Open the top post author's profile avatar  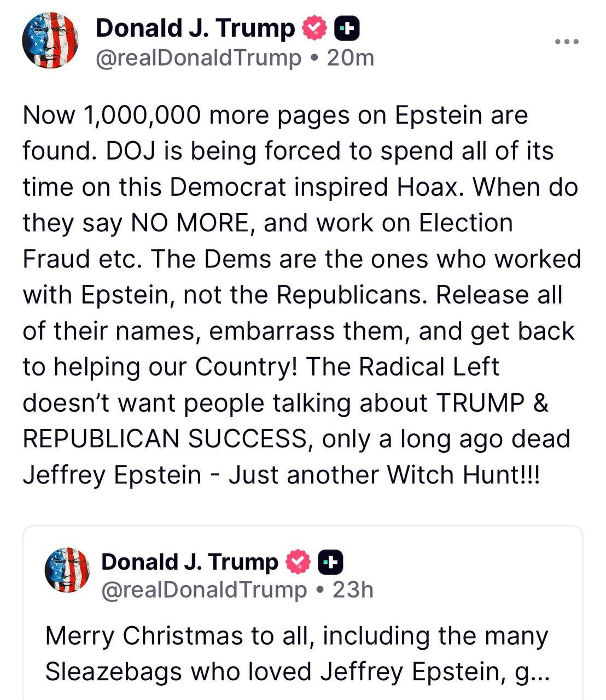click(x=50, y=40)
